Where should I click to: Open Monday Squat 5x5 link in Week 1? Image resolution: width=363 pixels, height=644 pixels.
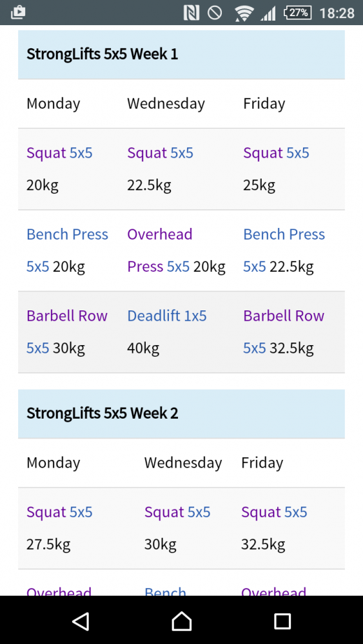pos(59,153)
